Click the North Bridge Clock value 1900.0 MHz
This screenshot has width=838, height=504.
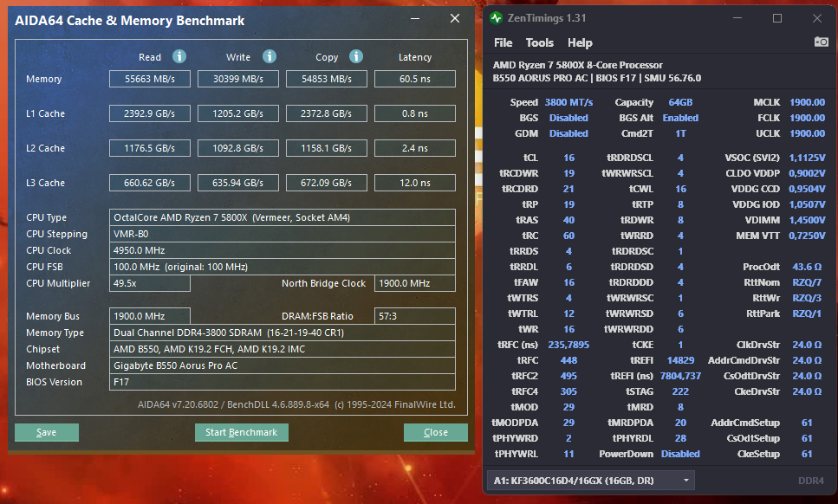[415, 283]
